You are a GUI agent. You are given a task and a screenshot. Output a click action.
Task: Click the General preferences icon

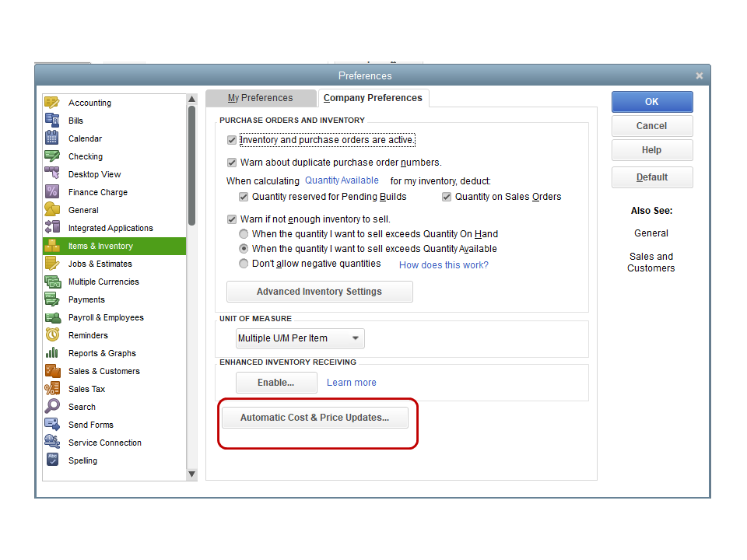tap(52, 209)
